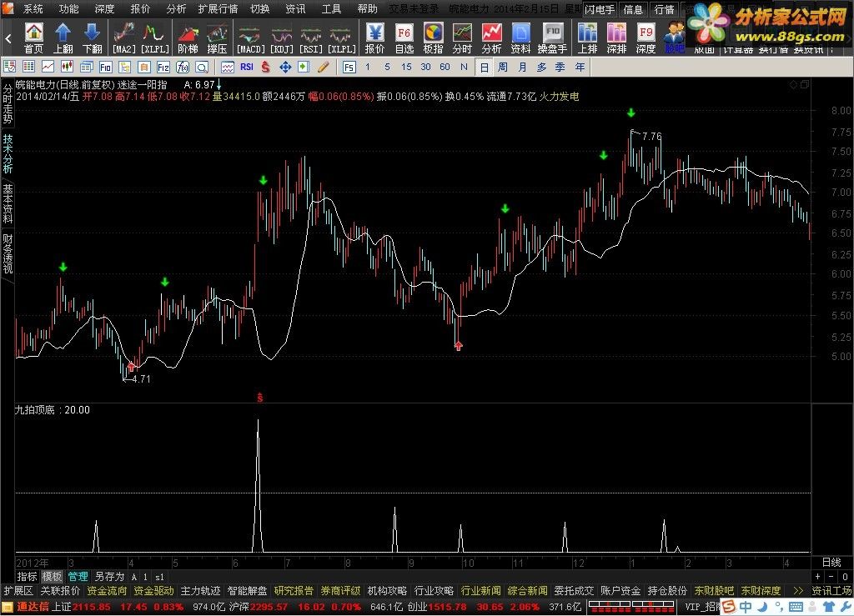Viewport: 854px width, 616px height.
Task: Zoom out chart with minus button
Action: 831,577
